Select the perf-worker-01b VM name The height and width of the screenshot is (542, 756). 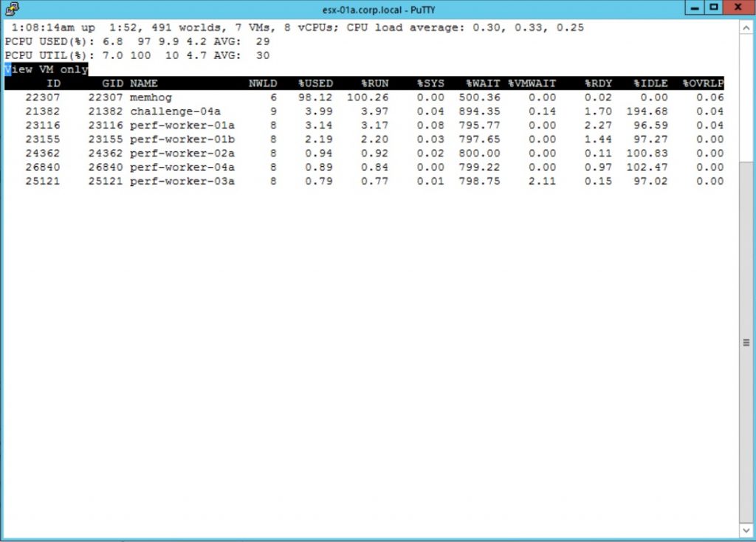coord(182,140)
